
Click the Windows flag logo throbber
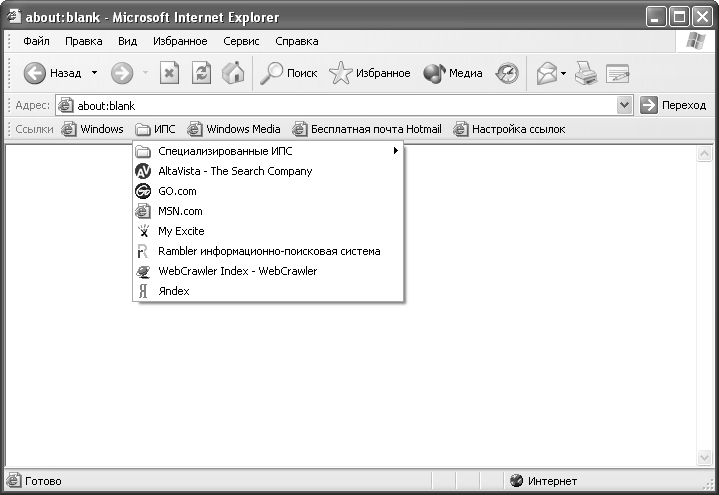[696, 41]
